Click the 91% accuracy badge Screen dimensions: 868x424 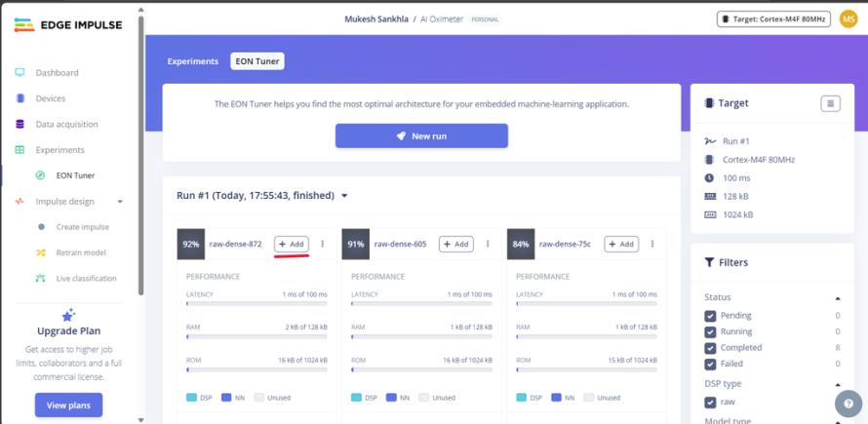[356, 244]
